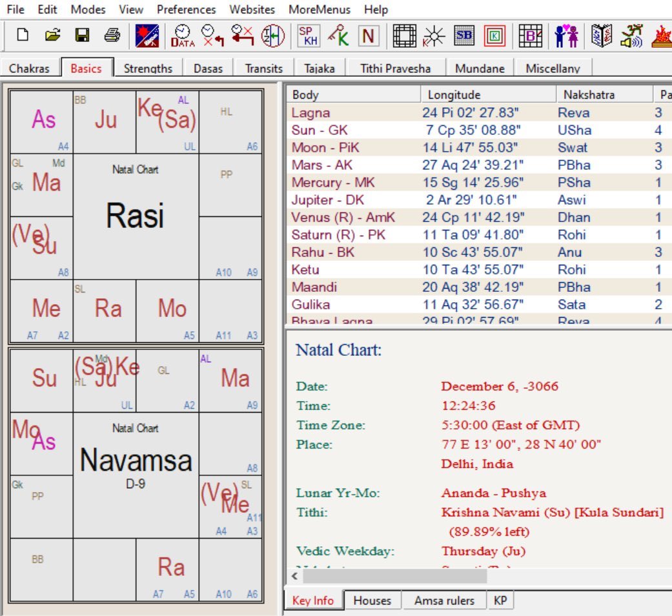Open the Miscellany tab
The width and height of the screenshot is (672, 616).
[x=553, y=68]
